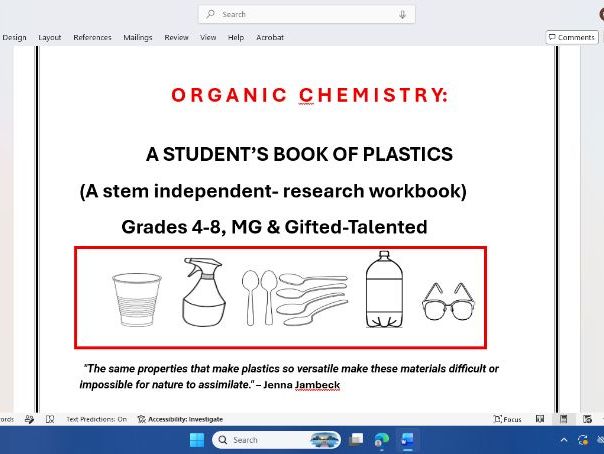Open the Windows Start menu
604x454 pixels.
click(x=197, y=440)
